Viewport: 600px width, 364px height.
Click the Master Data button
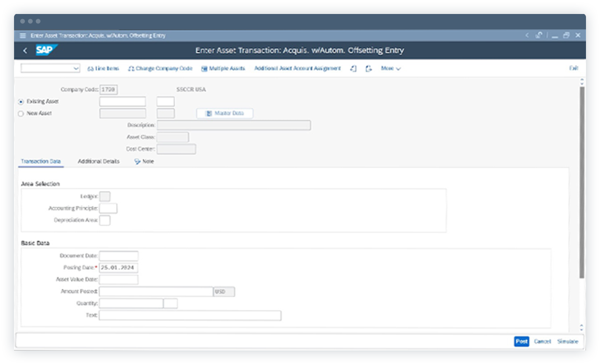coord(224,113)
